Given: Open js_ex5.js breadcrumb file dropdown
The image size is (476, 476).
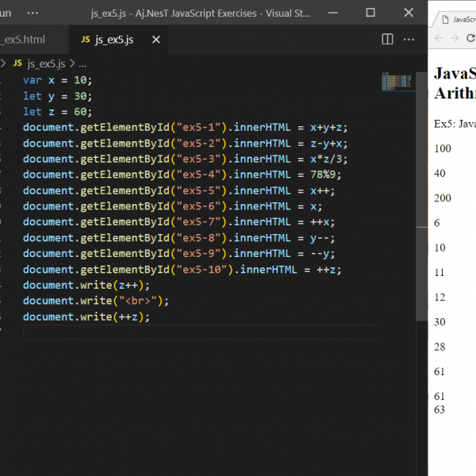Looking at the screenshot, I should [46, 63].
